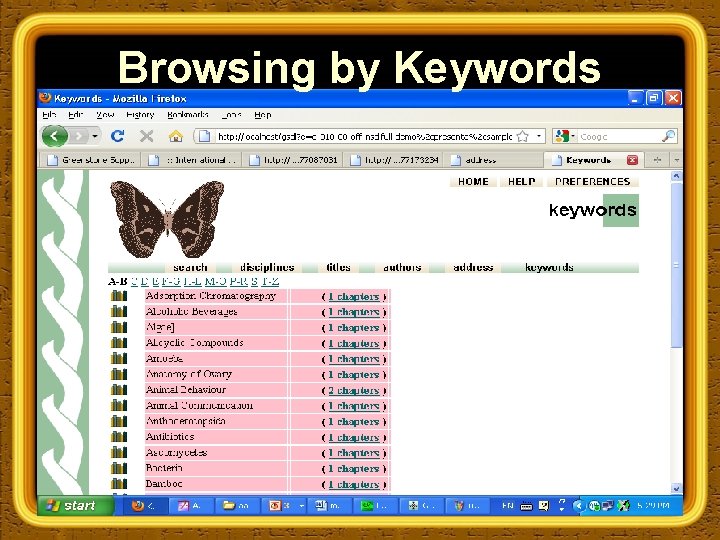
Task: Click the Firefox taskbar button
Action: [x=144, y=506]
